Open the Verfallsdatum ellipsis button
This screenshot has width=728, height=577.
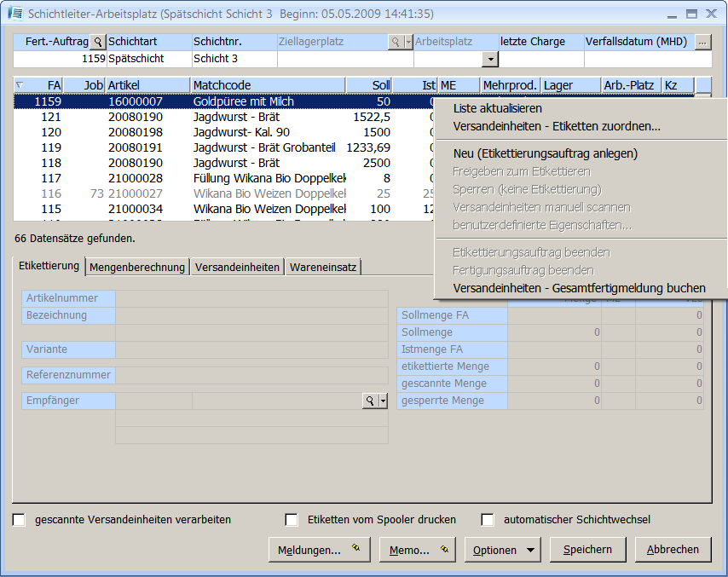[x=702, y=42]
